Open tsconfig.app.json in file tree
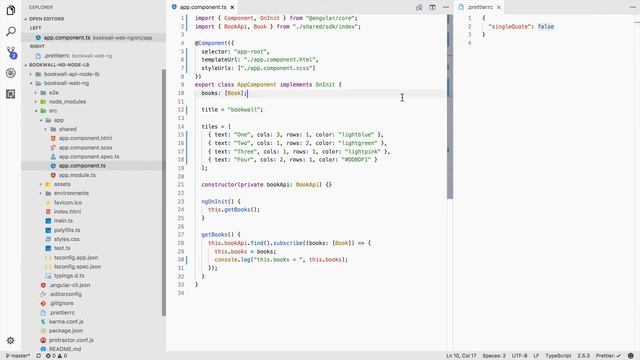 coord(76,258)
